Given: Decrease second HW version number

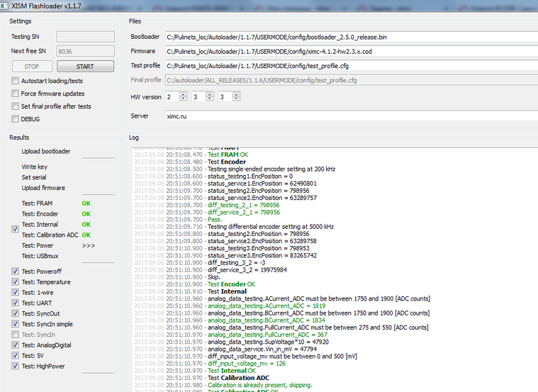Looking at the screenshot, I should (210, 99).
